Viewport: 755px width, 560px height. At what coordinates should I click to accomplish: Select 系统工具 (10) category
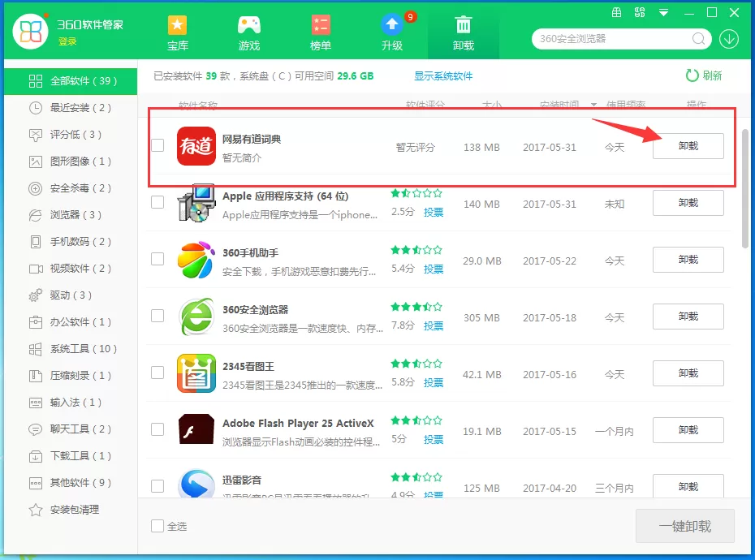tap(71, 349)
